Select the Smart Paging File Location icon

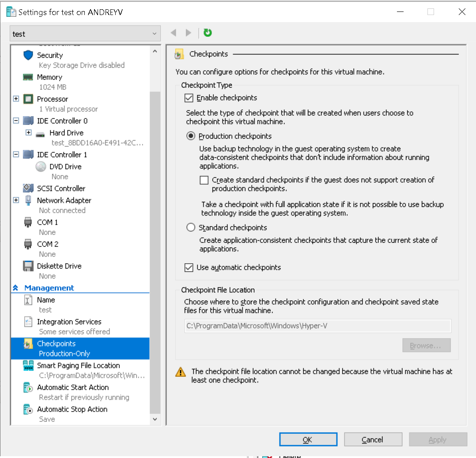coord(28,366)
